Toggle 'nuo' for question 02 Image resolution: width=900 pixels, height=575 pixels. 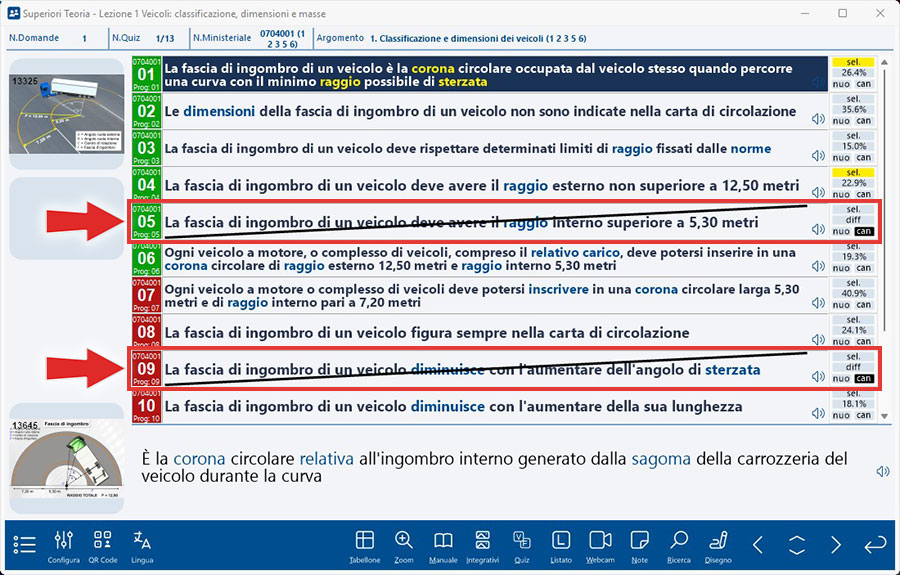point(842,120)
